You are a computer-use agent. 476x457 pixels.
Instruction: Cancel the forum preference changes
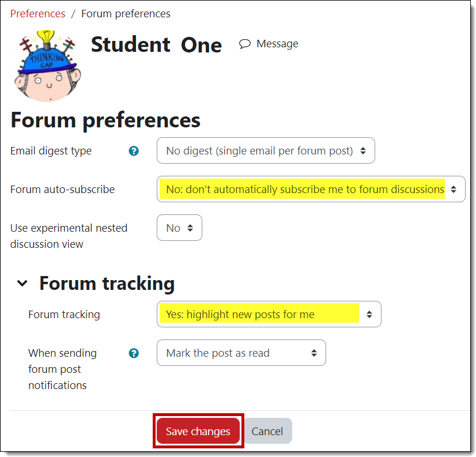267,430
